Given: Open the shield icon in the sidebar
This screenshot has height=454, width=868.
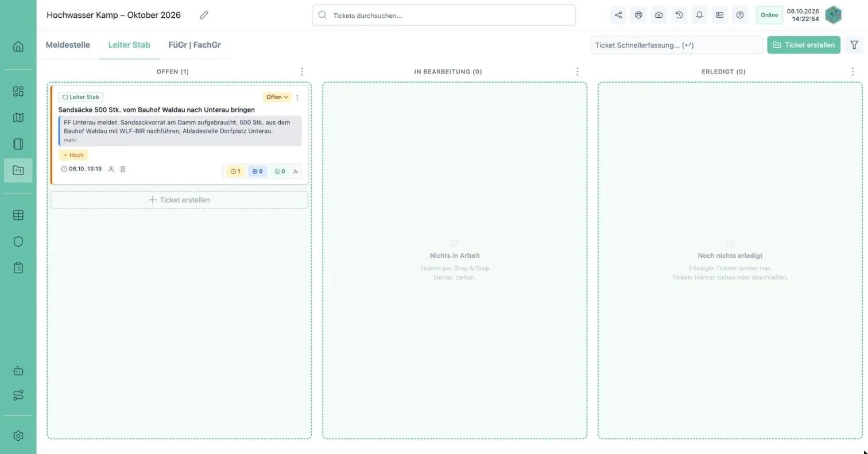Looking at the screenshot, I should coord(18,242).
